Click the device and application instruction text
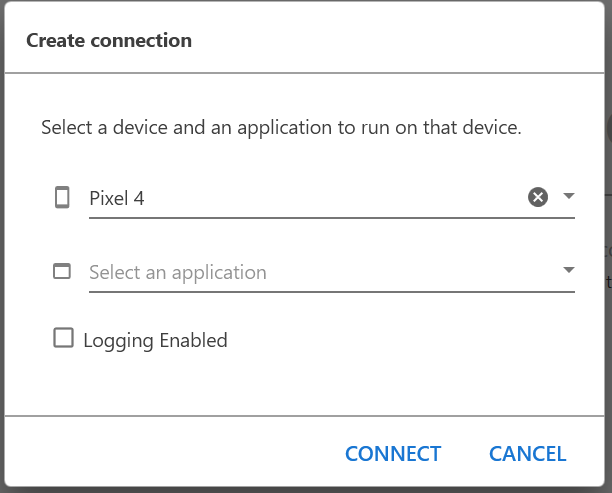This screenshot has width=612, height=493. (x=281, y=128)
